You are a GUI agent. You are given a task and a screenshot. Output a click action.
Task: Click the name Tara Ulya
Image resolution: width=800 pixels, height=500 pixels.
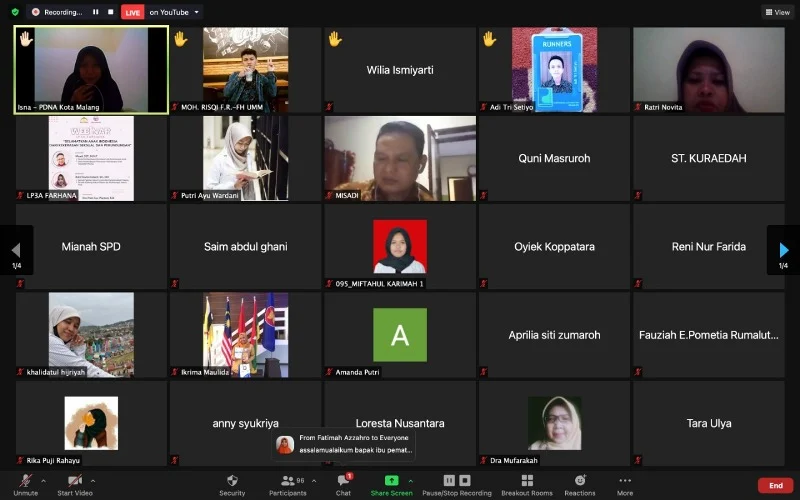[x=709, y=423]
